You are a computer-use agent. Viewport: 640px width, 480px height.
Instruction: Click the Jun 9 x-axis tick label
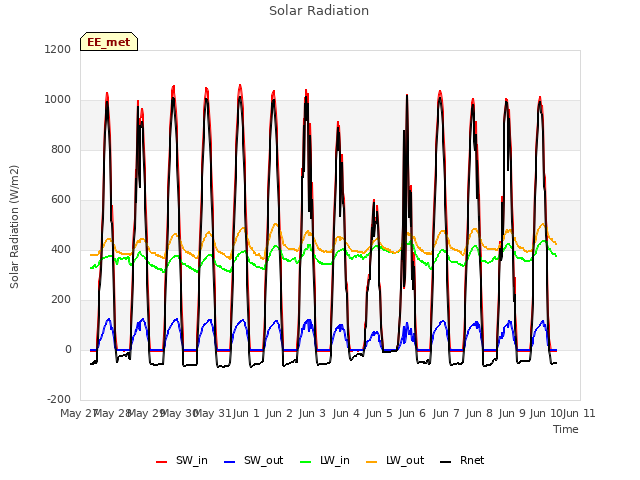click(x=512, y=413)
